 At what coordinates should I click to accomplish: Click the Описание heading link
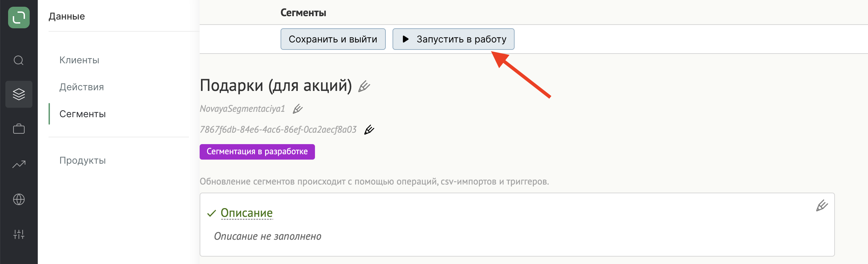[247, 213]
